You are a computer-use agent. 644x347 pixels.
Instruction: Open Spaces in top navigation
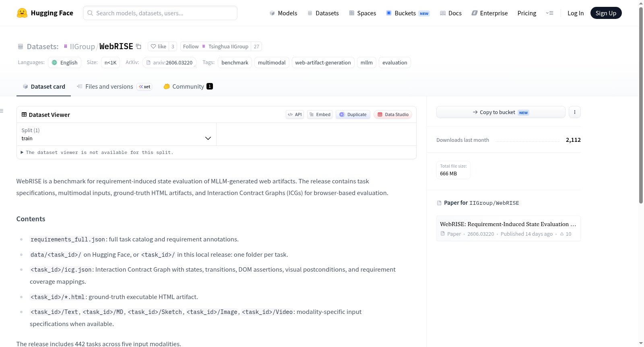click(x=362, y=13)
